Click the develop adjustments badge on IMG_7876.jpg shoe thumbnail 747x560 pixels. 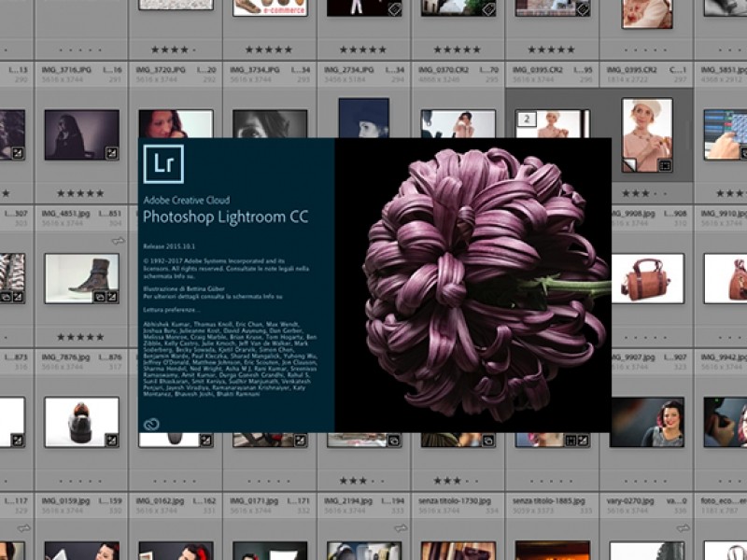pos(111,441)
